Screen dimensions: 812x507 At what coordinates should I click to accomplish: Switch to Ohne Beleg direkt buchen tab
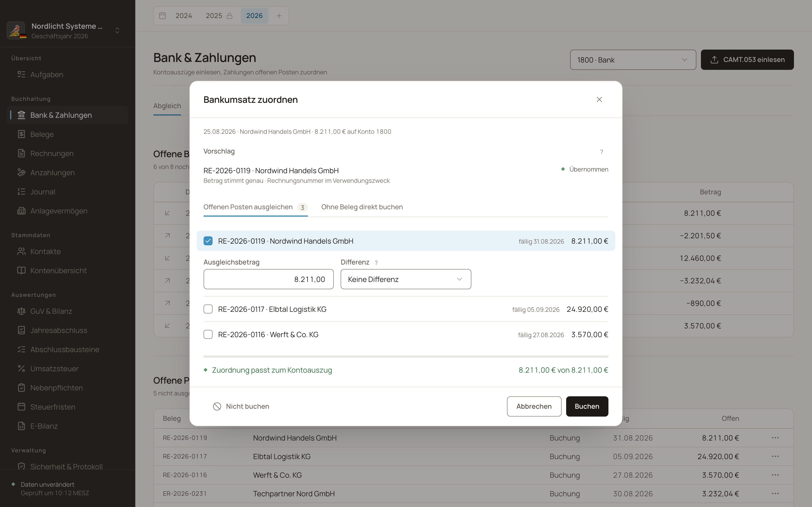(362, 207)
